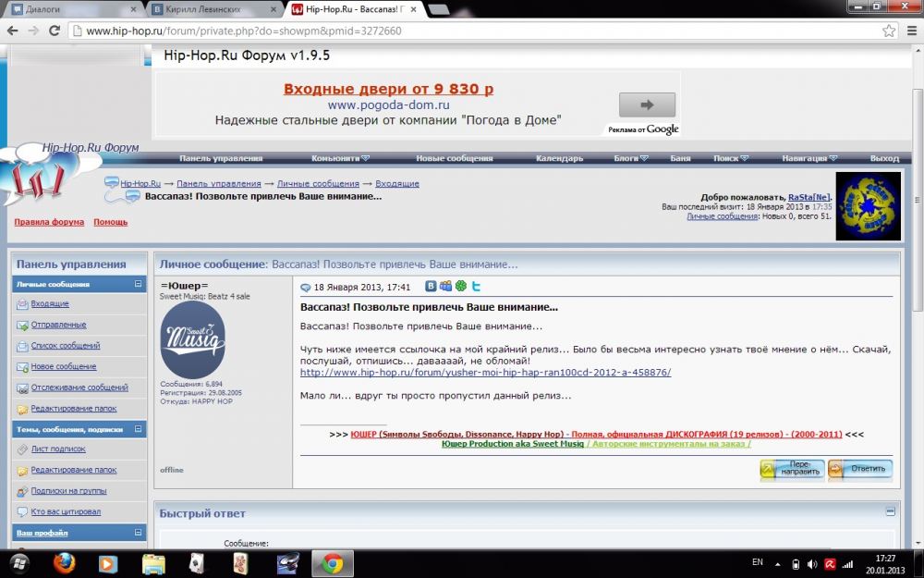Click the icon beside Кто вас цитировал
Screen dimensions: 924x578
(x=22, y=512)
